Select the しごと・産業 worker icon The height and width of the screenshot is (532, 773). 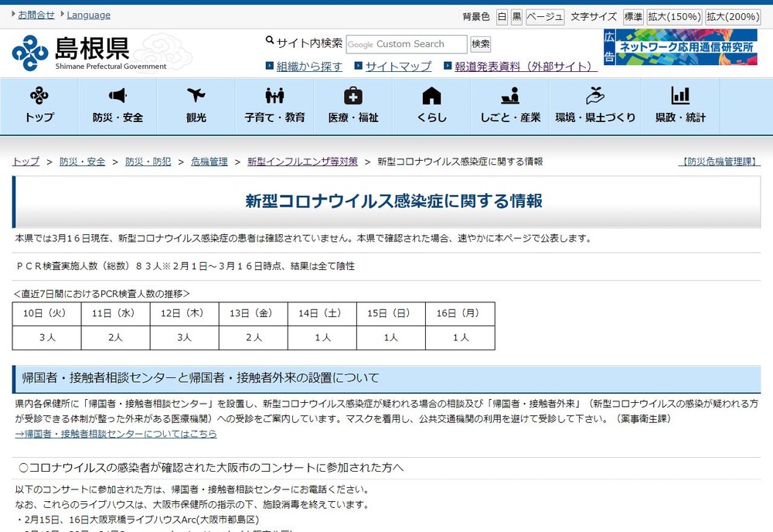pos(509,96)
